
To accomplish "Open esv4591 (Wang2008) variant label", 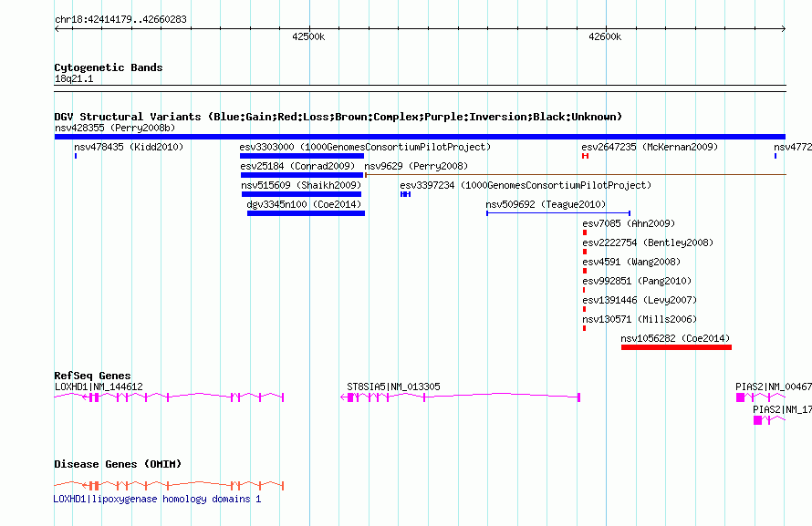I will point(631,262).
